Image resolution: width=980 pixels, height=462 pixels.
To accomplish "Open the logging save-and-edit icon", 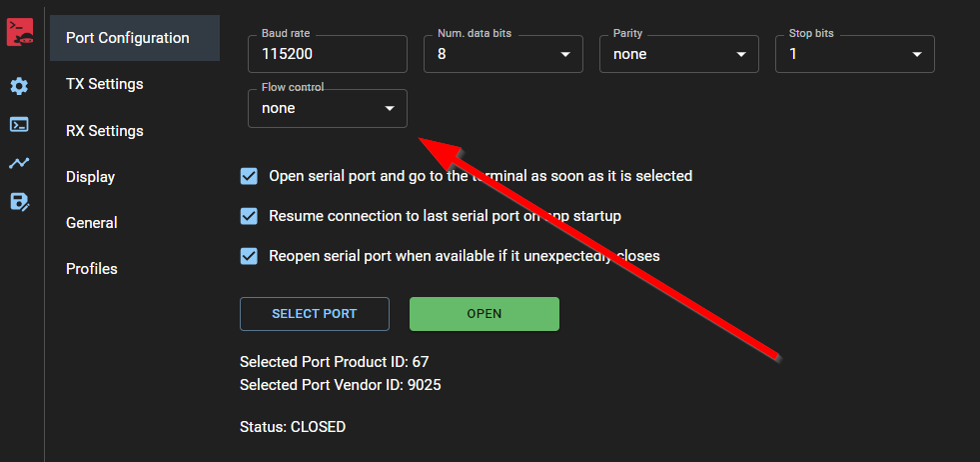I will (x=19, y=202).
